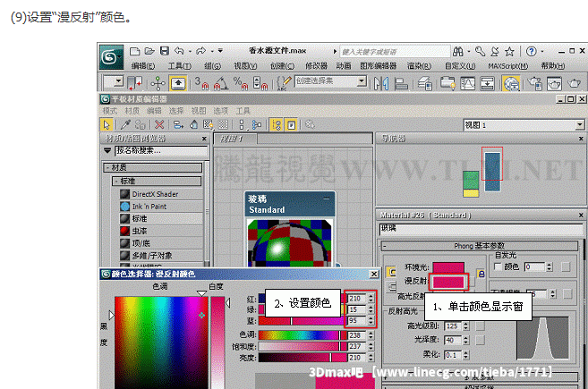Click the eyedropper pick material icon
588x389 pixels.
point(125,124)
